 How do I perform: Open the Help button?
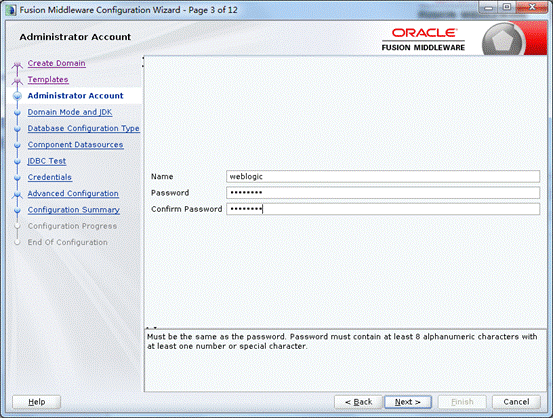(x=36, y=402)
